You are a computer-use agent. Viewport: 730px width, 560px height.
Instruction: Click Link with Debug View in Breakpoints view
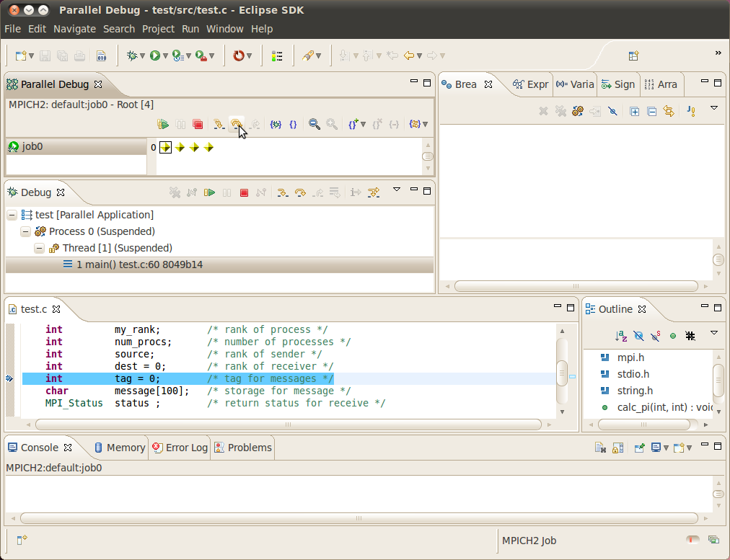tap(669, 111)
